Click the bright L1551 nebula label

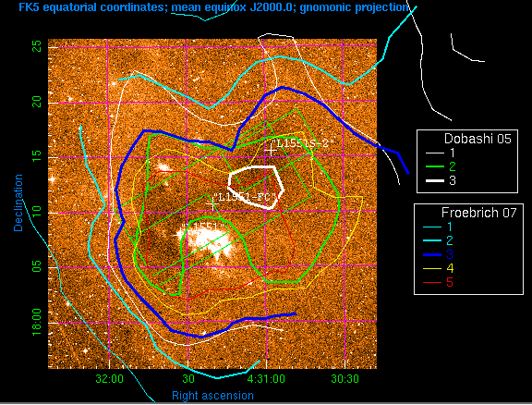click(x=203, y=227)
